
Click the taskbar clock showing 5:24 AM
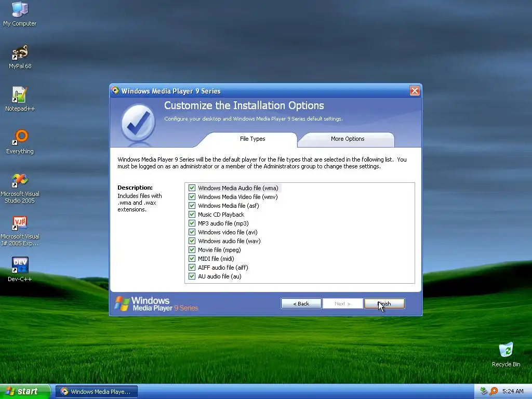[x=513, y=391]
